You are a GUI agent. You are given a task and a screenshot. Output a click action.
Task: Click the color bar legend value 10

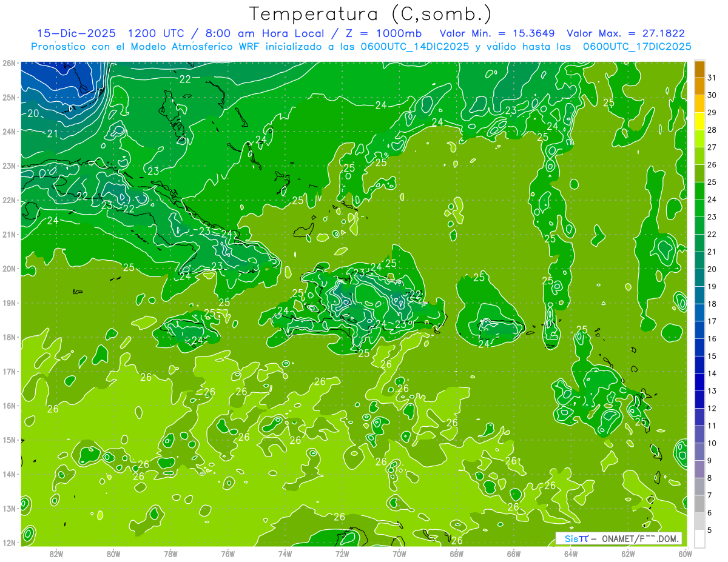pyautogui.click(x=712, y=443)
